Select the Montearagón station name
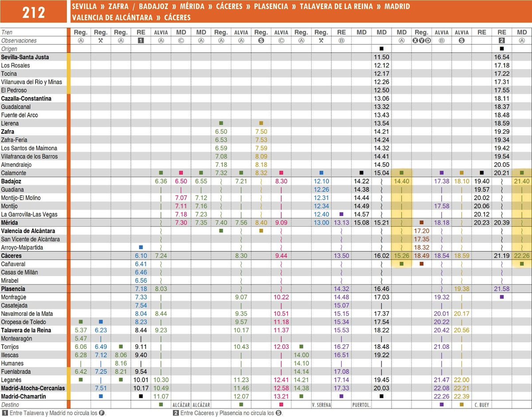Screen dimensions: 532x417 [x=16, y=339]
